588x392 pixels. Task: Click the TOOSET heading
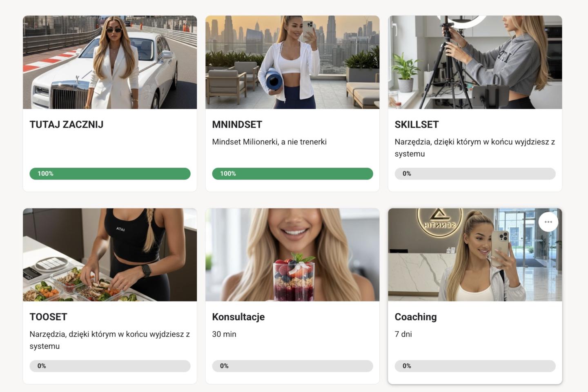pos(48,317)
